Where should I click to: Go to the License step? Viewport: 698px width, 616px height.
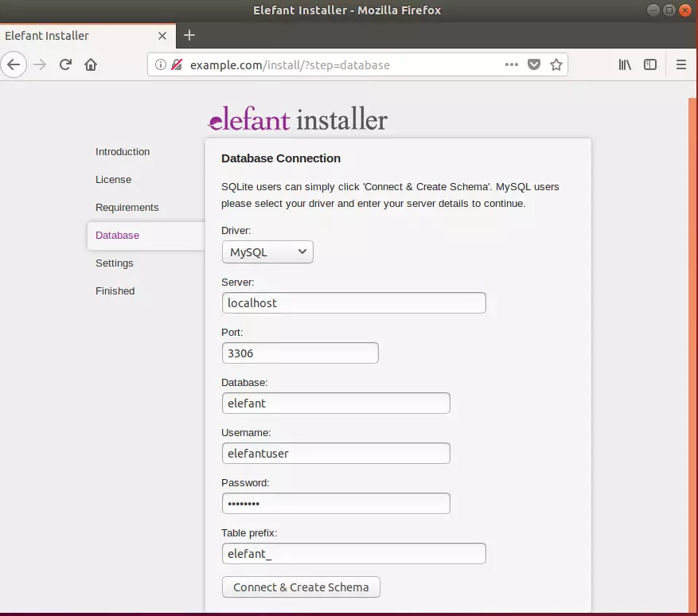[x=114, y=180]
